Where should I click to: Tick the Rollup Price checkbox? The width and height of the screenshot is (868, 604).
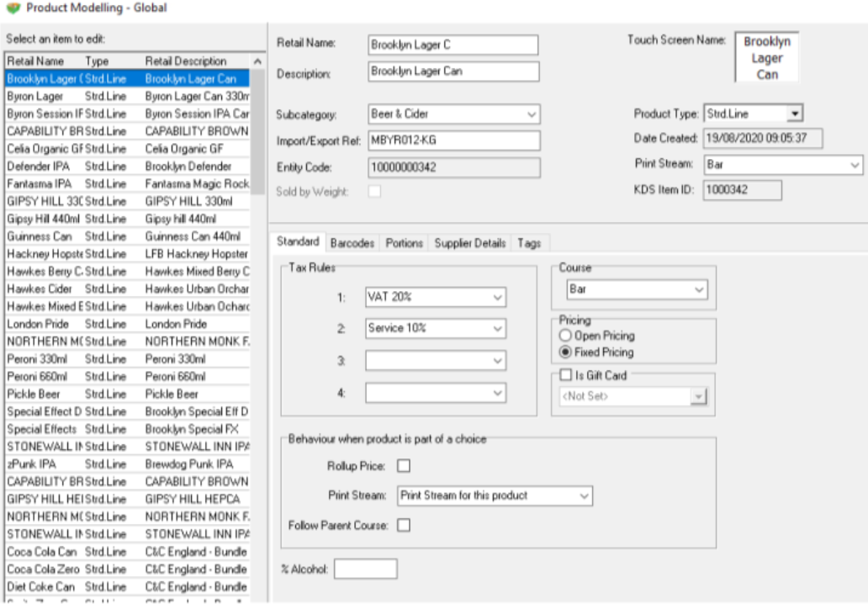404,465
